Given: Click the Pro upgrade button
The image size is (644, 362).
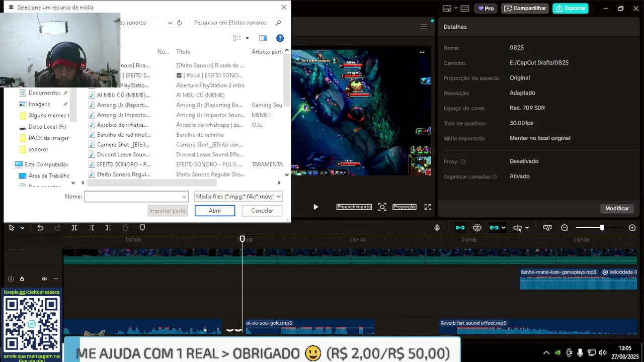Looking at the screenshot, I should pos(486,8).
